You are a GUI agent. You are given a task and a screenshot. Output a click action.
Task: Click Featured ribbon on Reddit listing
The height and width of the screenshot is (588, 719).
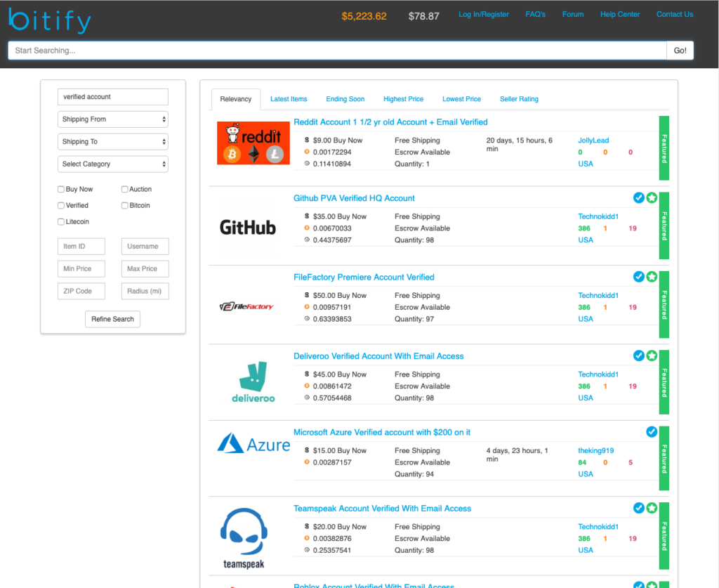(664, 148)
